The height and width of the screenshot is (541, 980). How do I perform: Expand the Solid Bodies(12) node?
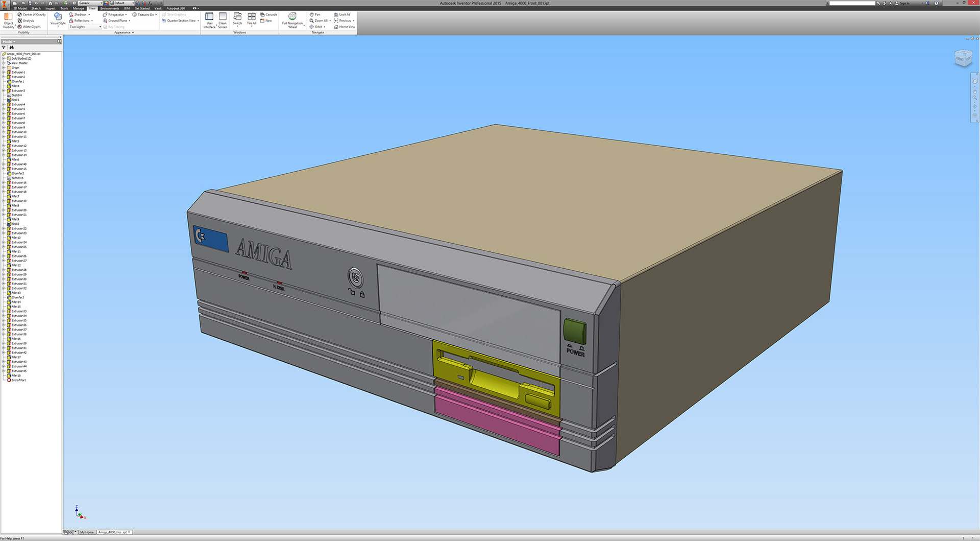[x=4, y=58]
